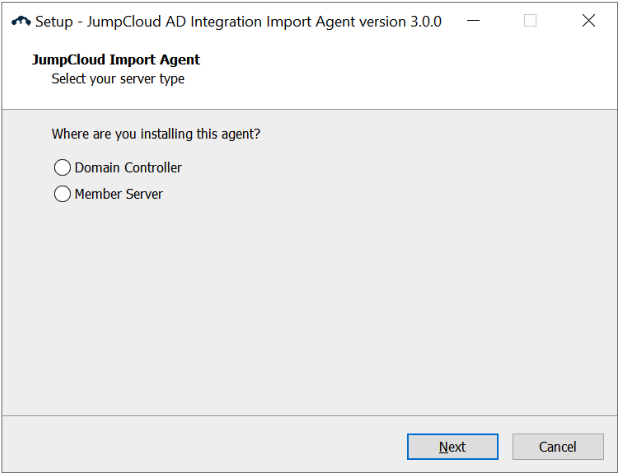Click the "Domain Controller" option label

[128, 168]
